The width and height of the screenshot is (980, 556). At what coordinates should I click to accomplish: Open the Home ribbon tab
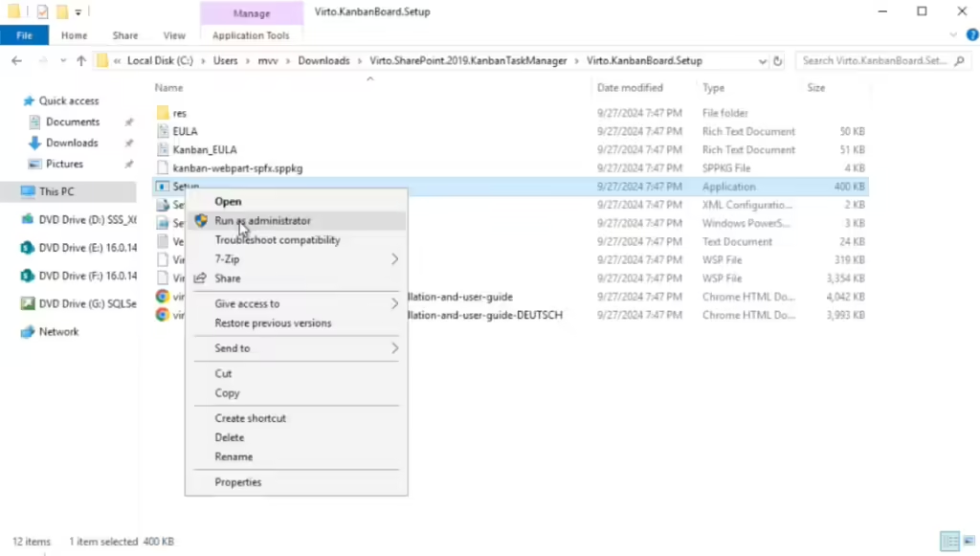[75, 35]
